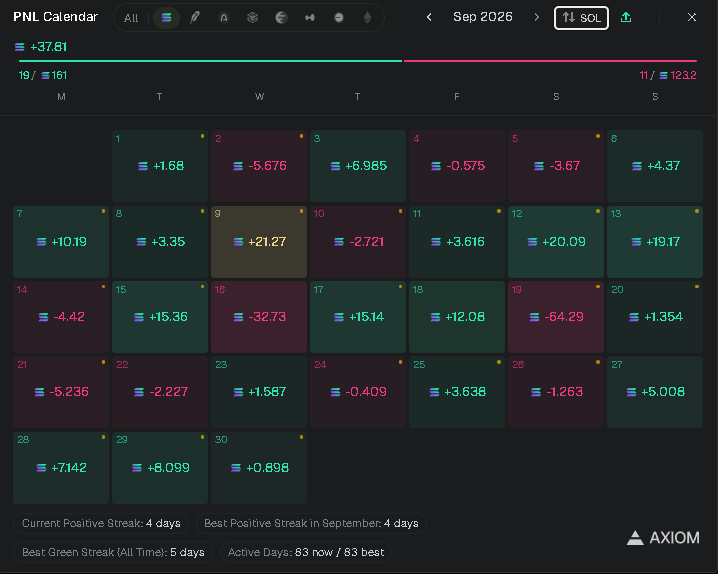718x574 pixels.
Task: Open day 2 cell showing -5.676
Action: click(259, 166)
